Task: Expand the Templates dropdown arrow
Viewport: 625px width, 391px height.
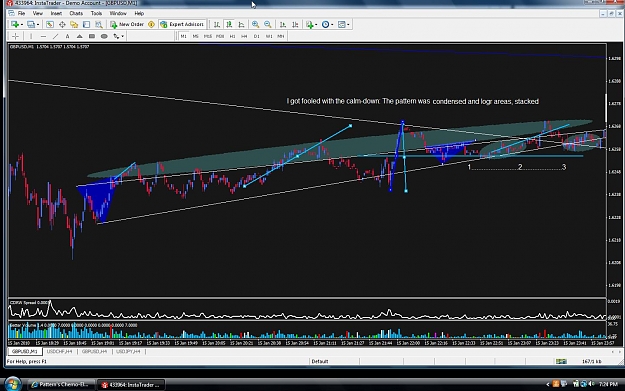Action: [348, 25]
